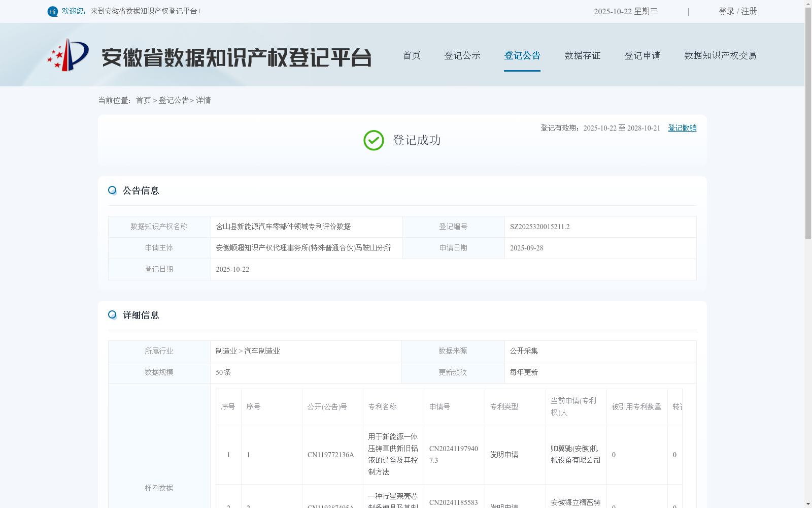Viewport: 812px width, 508px height.
Task: Click the platform title 安徽省数据知识产权登记平台
Action: click(x=236, y=57)
